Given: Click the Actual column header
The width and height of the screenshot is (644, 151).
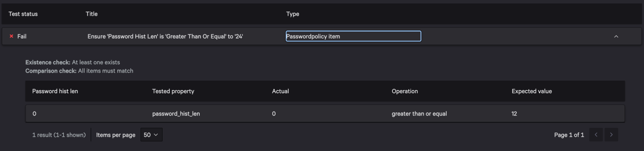Looking at the screenshot, I should coord(280,91).
